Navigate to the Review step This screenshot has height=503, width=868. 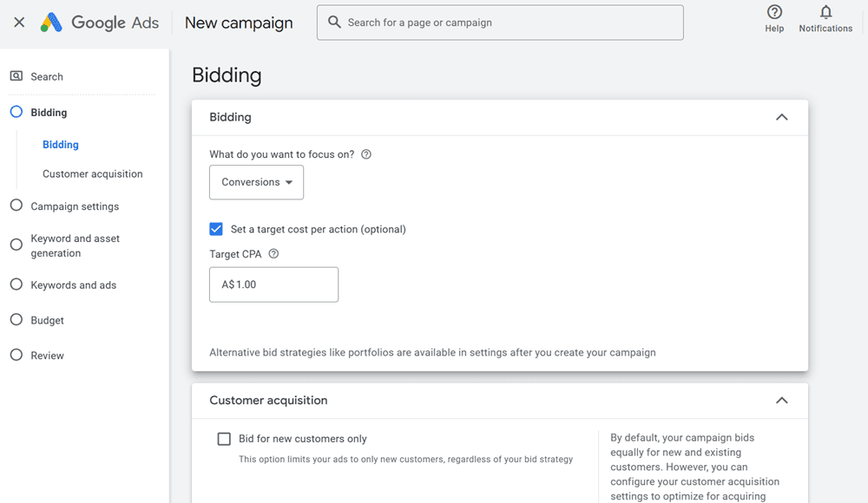47,356
